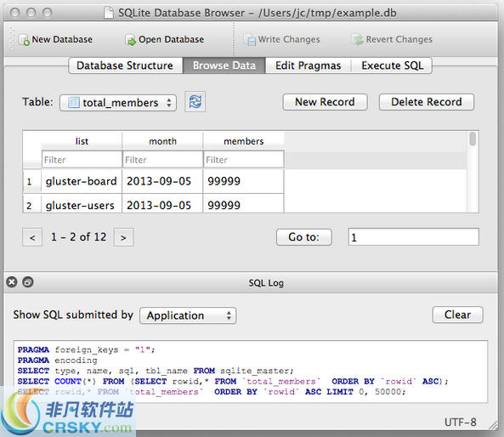Viewport: 504px width, 437px height.
Task: Clear the SQL log with Clear button
Action: click(x=457, y=315)
